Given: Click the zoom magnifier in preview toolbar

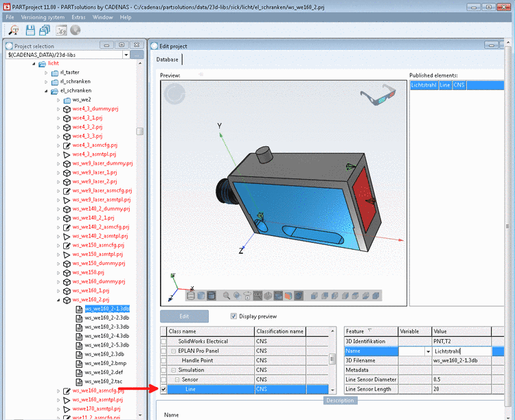Looking at the screenshot, I should (227, 296).
